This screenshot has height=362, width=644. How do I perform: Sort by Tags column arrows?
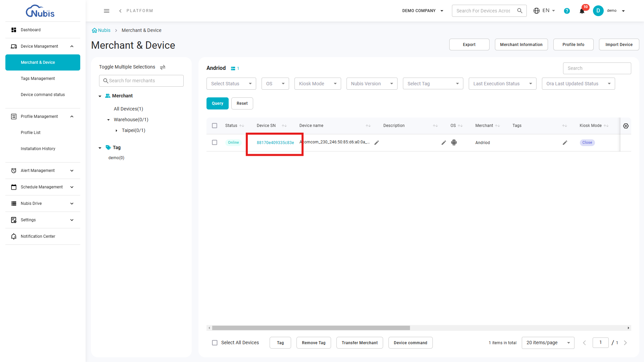click(x=565, y=126)
